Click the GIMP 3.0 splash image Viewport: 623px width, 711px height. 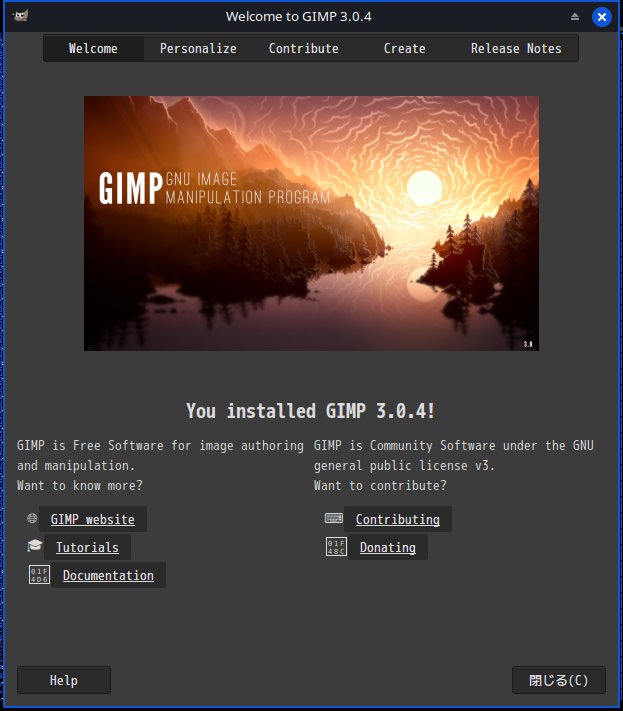point(312,223)
